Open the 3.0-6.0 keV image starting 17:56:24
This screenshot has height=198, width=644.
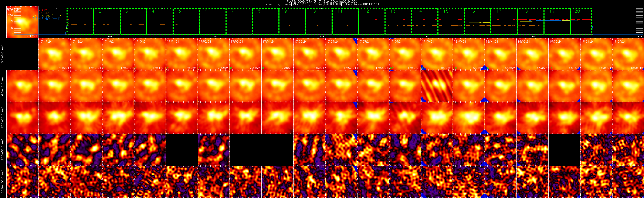coord(341,54)
